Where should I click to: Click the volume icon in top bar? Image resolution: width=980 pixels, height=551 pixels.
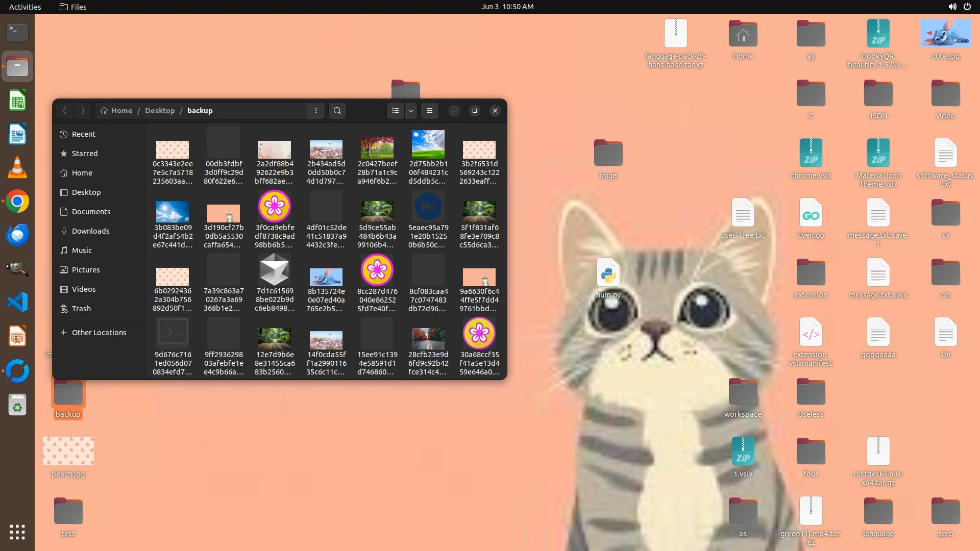pyautogui.click(x=952, y=7)
